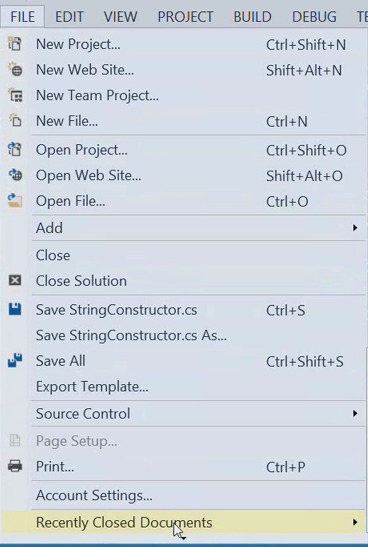
Task: Open the BUILD menu
Action: [x=253, y=17]
